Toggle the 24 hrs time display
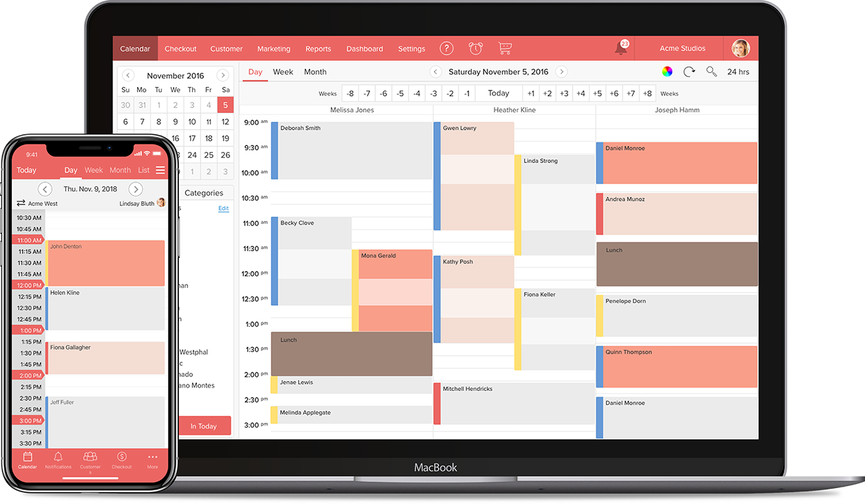This screenshot has height=504, width=865. coord(738,72)
